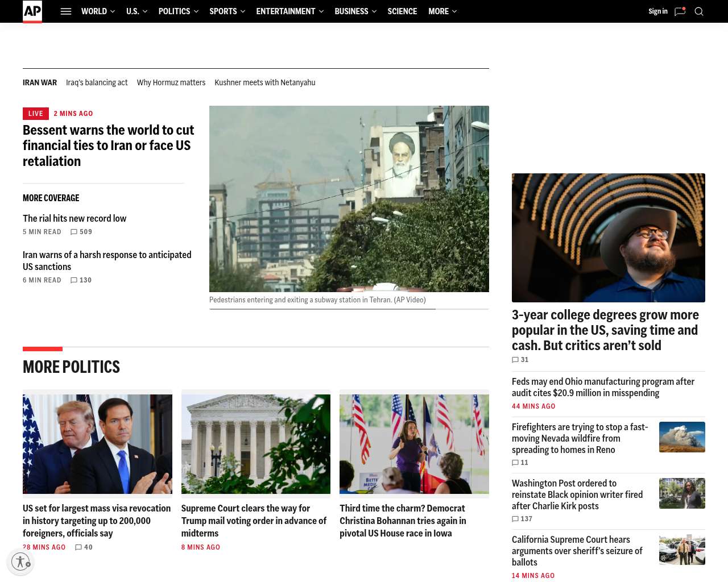Open Why Hormuz matters topic
Image resolution: width=728 pixels, height=582 pixels.
171,82
